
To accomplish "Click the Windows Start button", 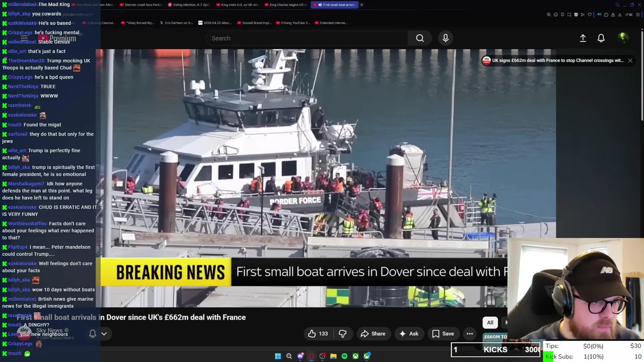I will pyautogui.click(x=278, y=356).
